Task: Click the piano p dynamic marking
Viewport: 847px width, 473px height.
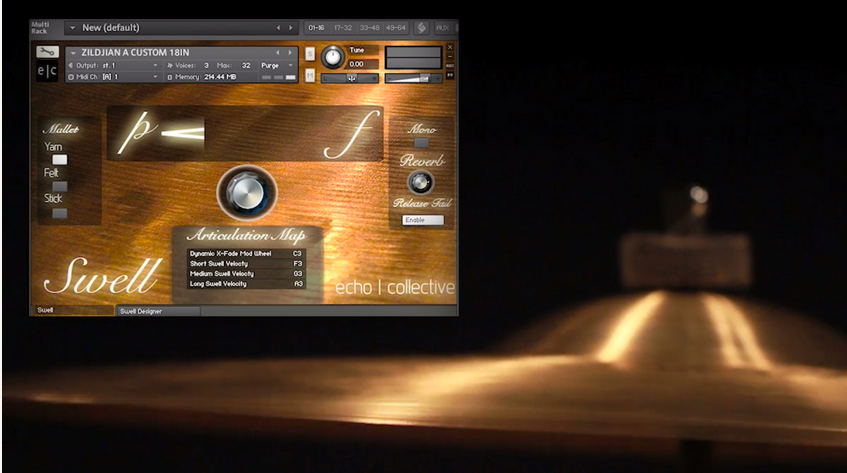Action: coord(137,133)
